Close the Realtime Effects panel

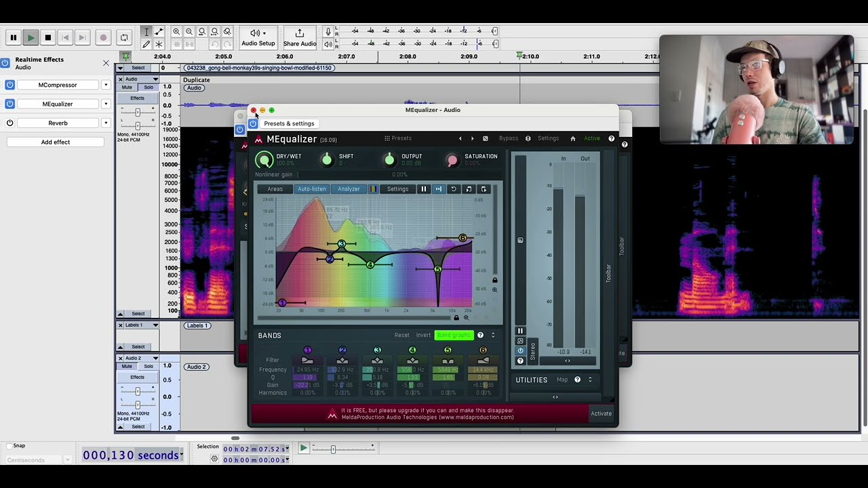(106, 63)
